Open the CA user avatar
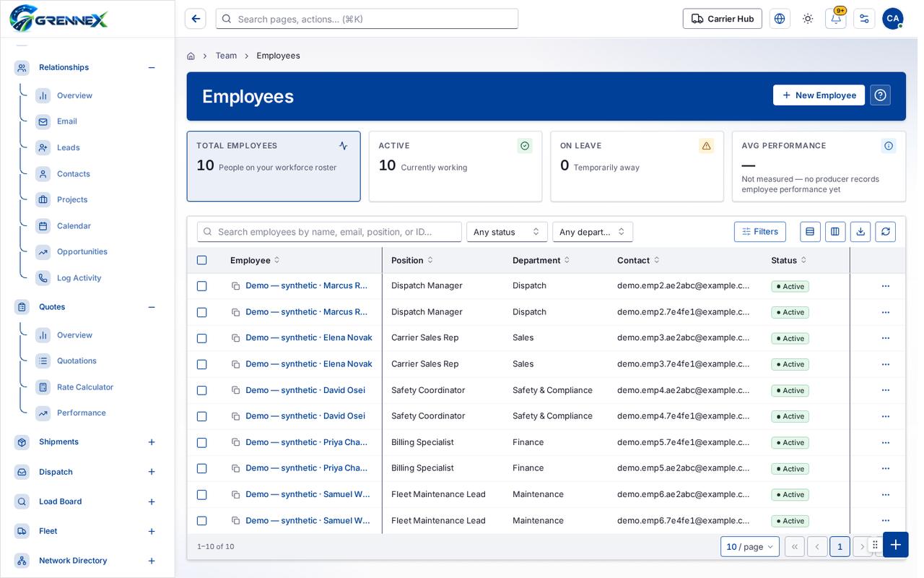The height and width of the screenshot is (578, 924). click(x=893, y=19)
